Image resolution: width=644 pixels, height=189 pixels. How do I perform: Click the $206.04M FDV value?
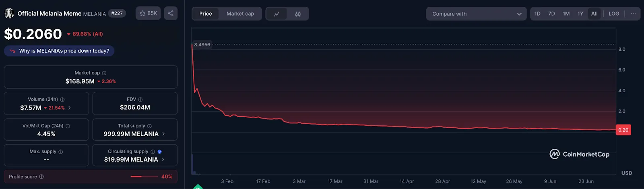coord(135,108)
